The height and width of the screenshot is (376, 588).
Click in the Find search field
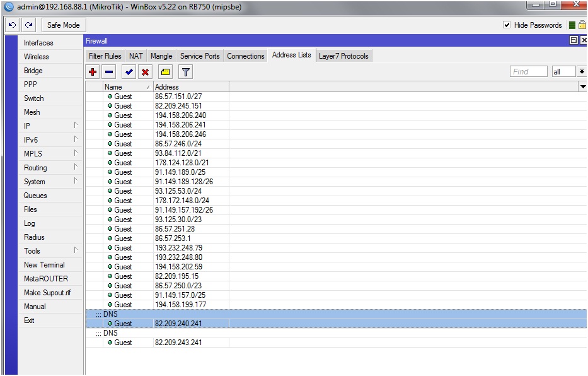pos(528,71)
